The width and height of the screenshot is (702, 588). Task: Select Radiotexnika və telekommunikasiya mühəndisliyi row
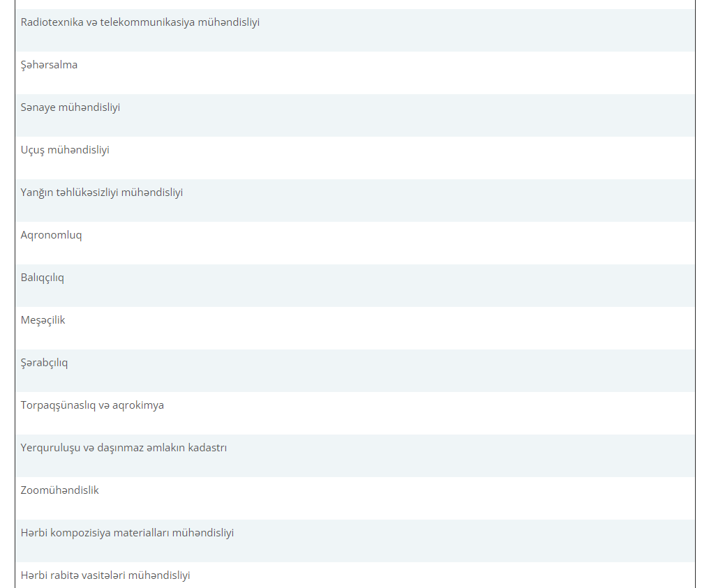pyautogui.click(x=140, y=22)
